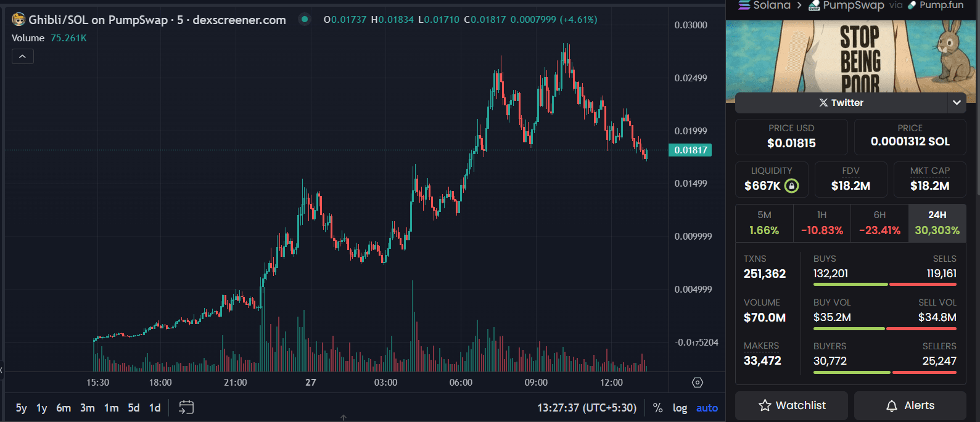Screen dimensions: 980x422
Task: Click the 13:27:37 (UTC+5:30) timezone clock
Action: (587, 408)
